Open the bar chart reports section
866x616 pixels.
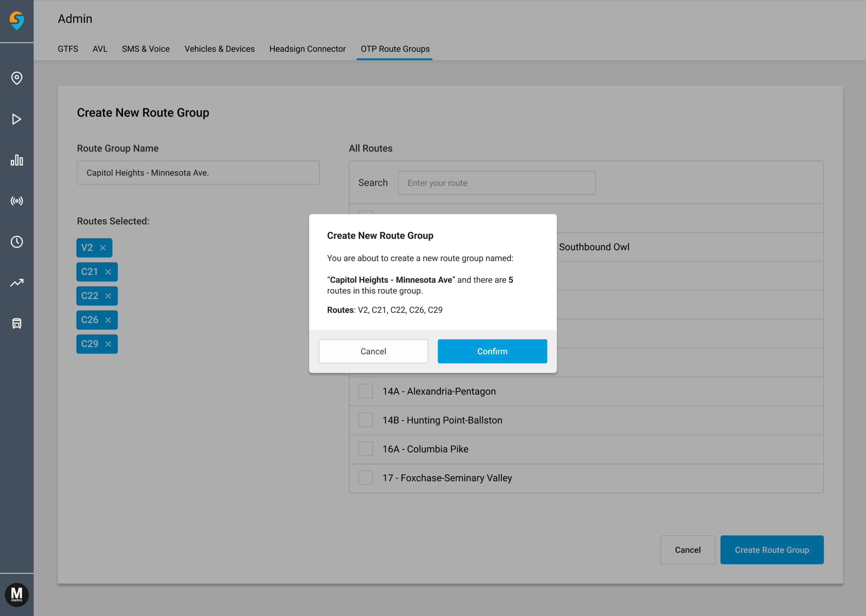tap(17, 160)
